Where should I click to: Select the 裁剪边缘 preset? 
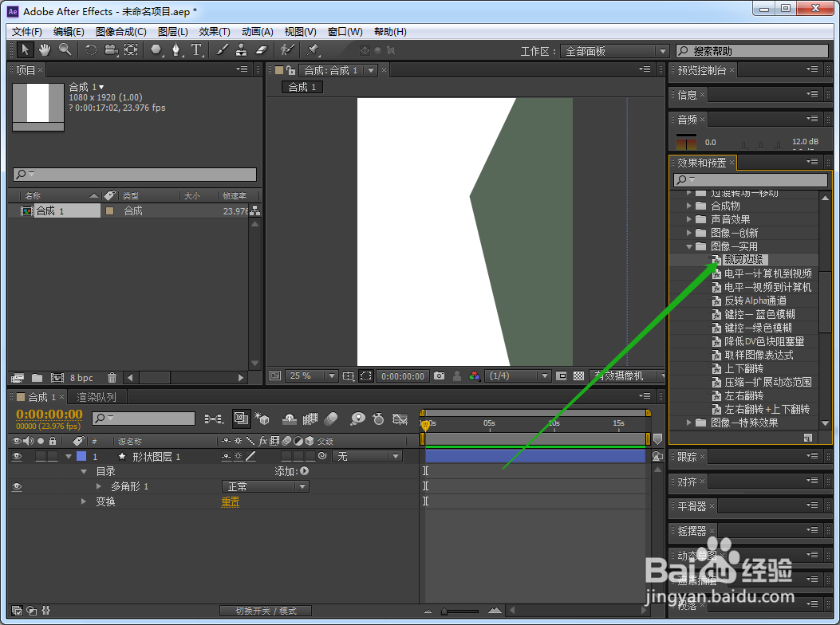tap(743, 259)
